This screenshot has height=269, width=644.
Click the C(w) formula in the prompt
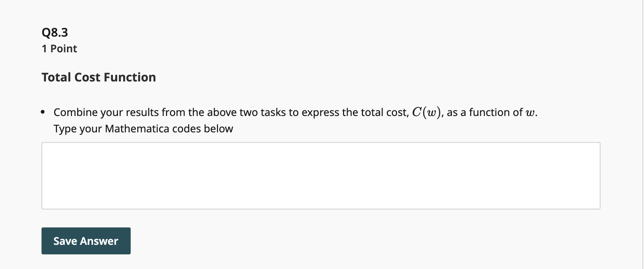pyautogui.click(x=426, y=112)
